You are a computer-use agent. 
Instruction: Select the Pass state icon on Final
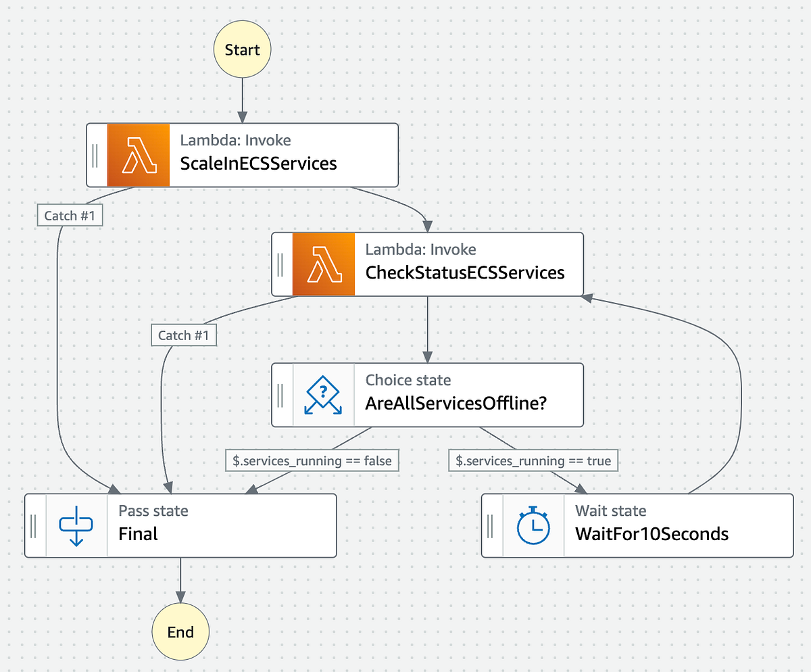click(x=78, y=525)
